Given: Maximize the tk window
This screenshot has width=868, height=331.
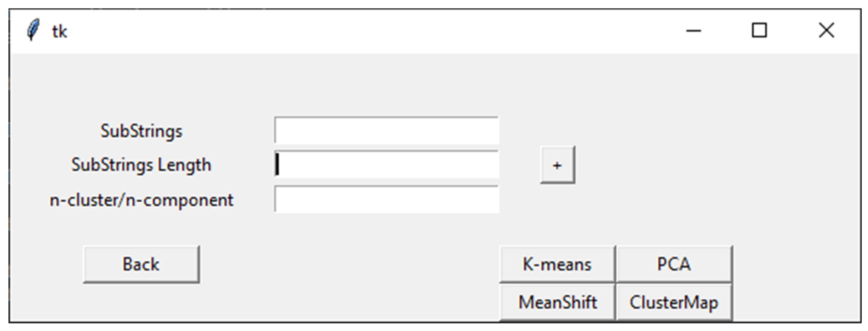Looking at the screenshot, I should click(759, 31).
